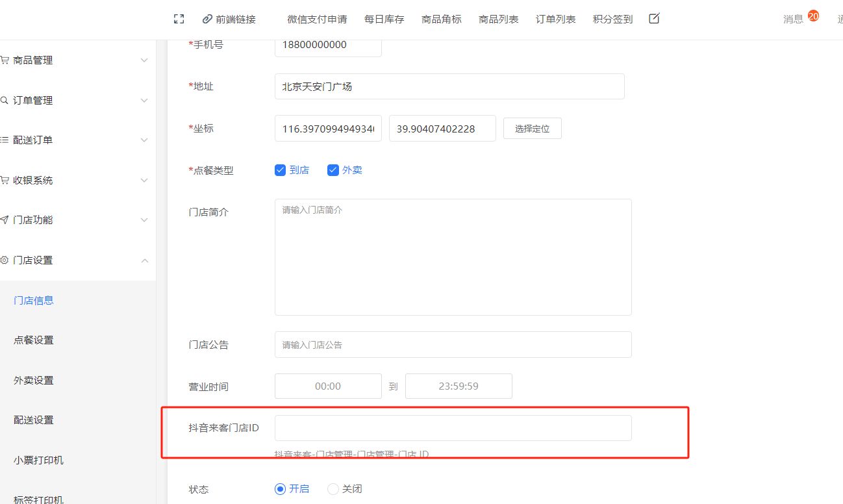Uncheck the 到店 checkbox

(281, 170)
